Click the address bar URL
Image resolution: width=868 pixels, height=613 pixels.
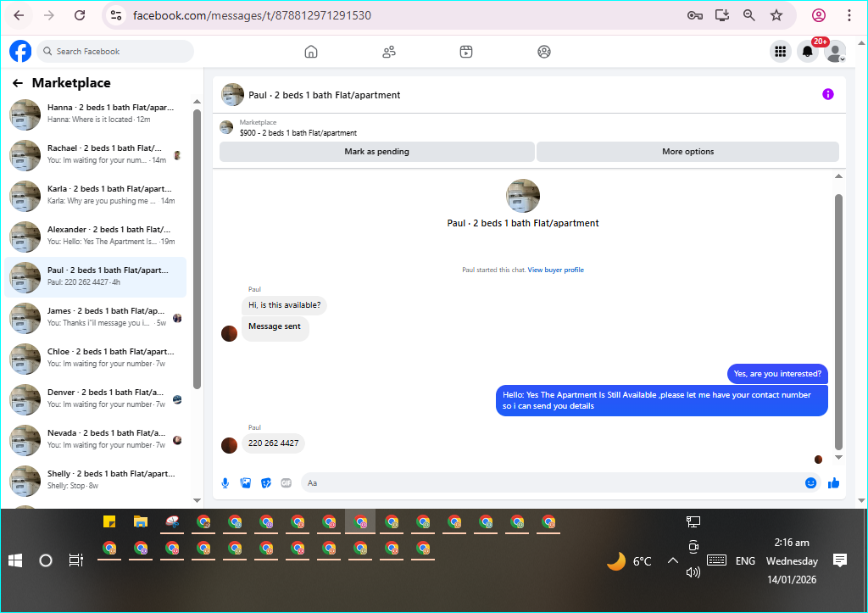(252, 15)
